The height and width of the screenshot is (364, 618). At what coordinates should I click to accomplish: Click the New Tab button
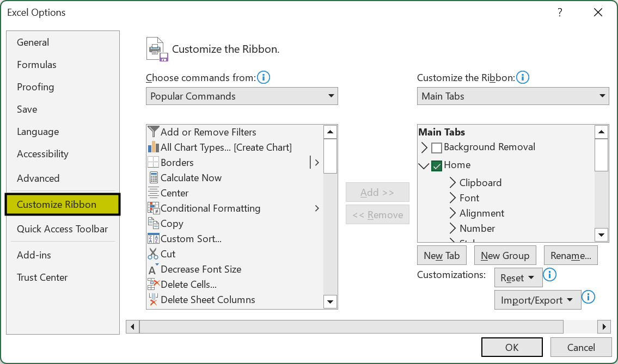(x=442, y=256)
